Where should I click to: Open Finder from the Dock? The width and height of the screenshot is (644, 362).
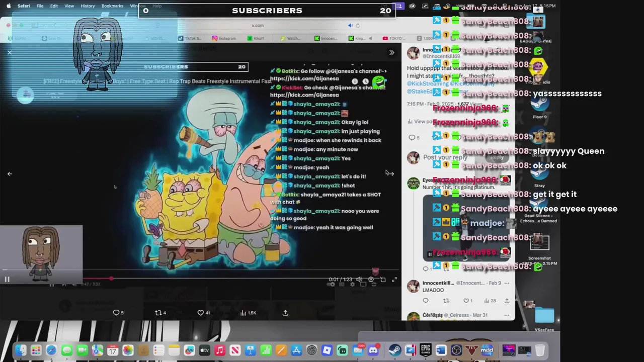(21, 350)
